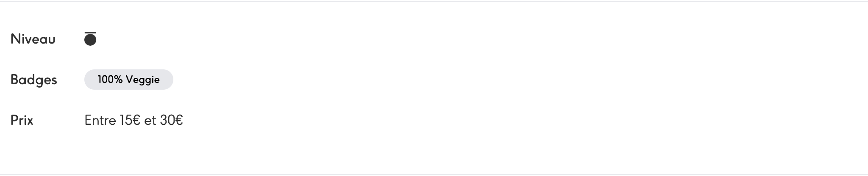Click the word "et" between the prices
868x176 pixels.
pyautogui.click(x=150, y=121)
